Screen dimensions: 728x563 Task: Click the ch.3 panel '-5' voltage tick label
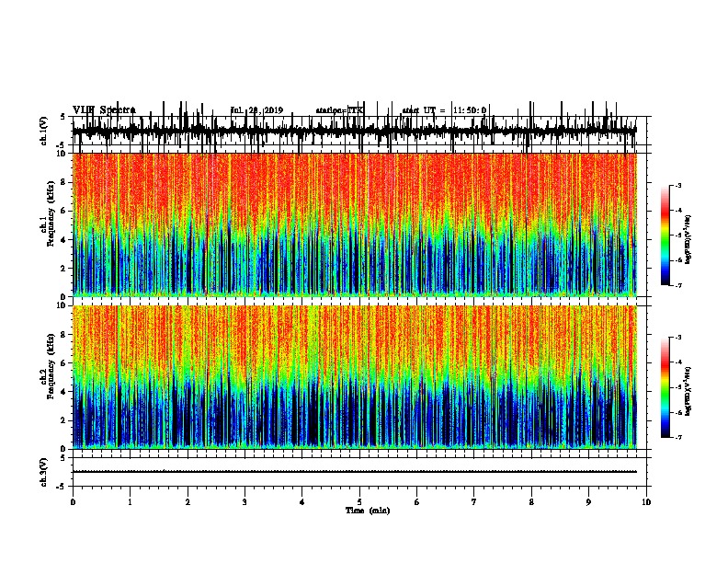coord(63,487)
